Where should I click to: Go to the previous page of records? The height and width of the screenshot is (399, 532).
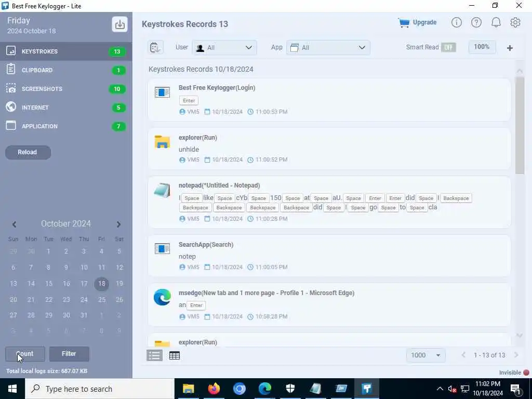click(463, 355)
